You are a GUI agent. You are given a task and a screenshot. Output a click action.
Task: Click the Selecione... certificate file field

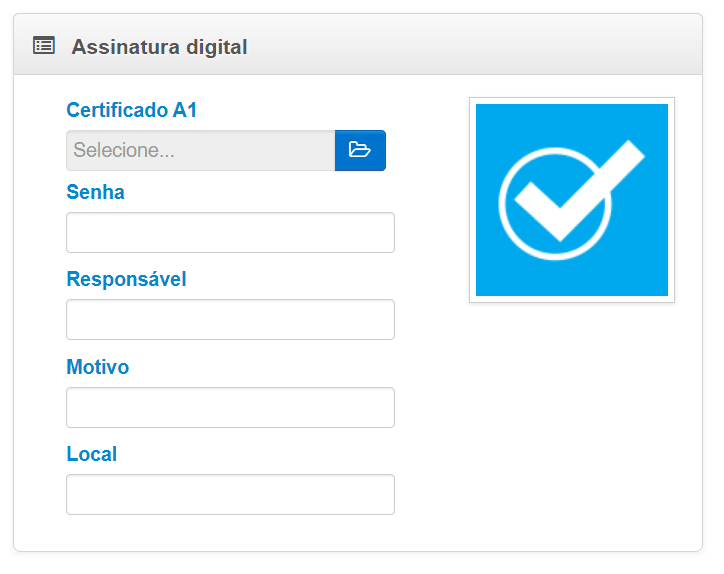[x=200, y=150]
